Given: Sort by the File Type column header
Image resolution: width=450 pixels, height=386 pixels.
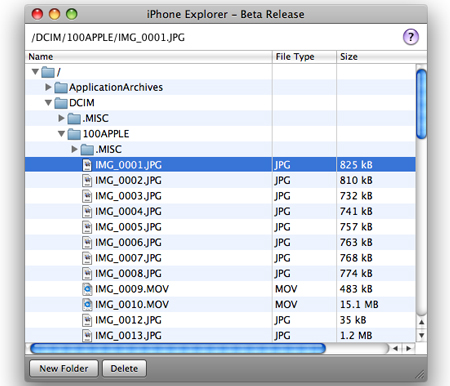Looking at the screenshot, I should click(x=304, y=57).
